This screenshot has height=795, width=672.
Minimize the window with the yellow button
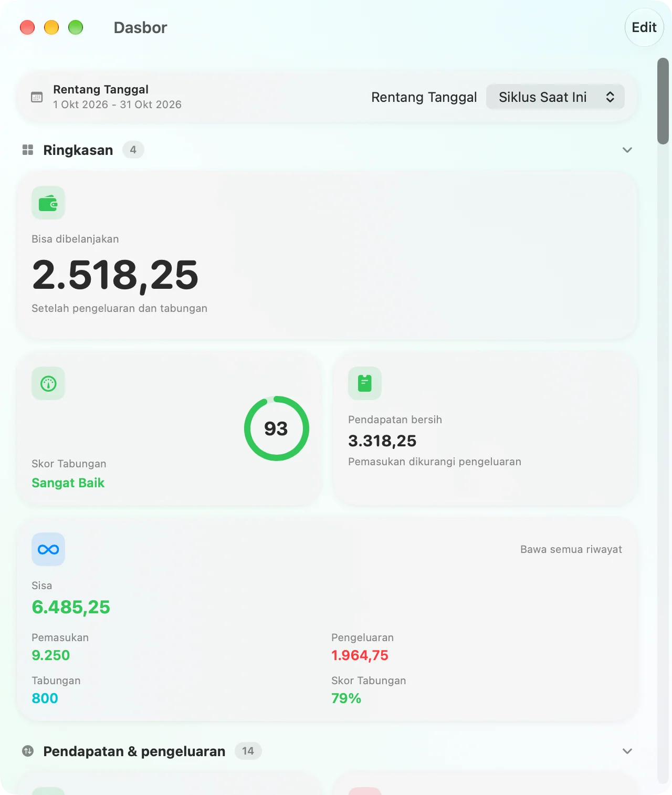click(51, 27)
